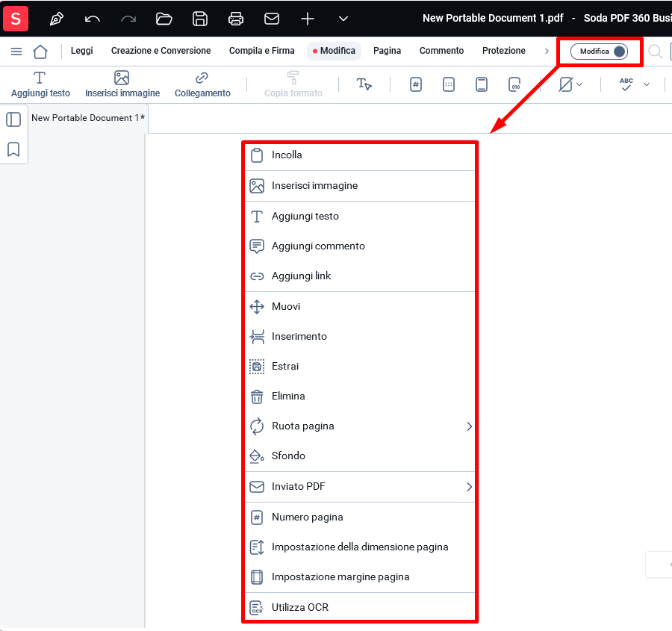This screenshot has width=672, height=631.
Task: Select Aggiungi link menu entry
Action: [360, 276]
